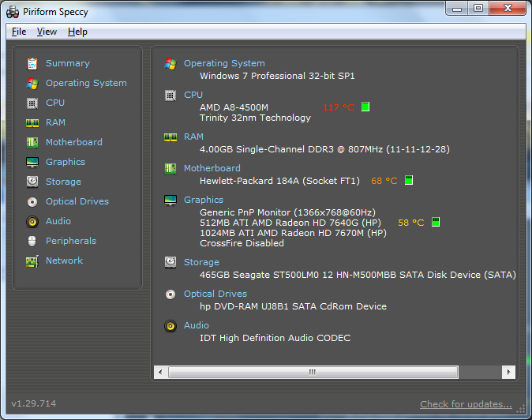532x420 pixels.
Task: Open the Peripherals mouse icon in sidebar
Action: (32, 241)
